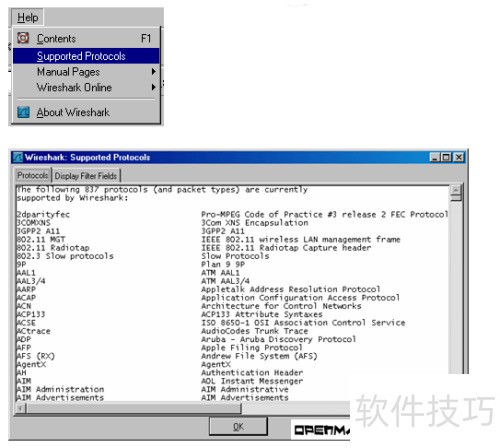Click 'AudioCodes Trunk Trace' description text
Screen dimensions: 500x448
(x=255, y=331)
